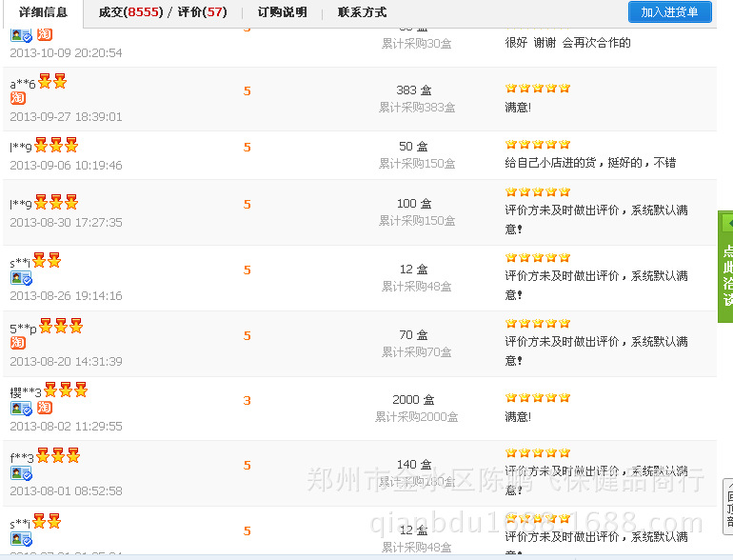This screenshot has width=733, height=560.
Task: Click the 加入进货单 button
Action: tap(669, 12)
